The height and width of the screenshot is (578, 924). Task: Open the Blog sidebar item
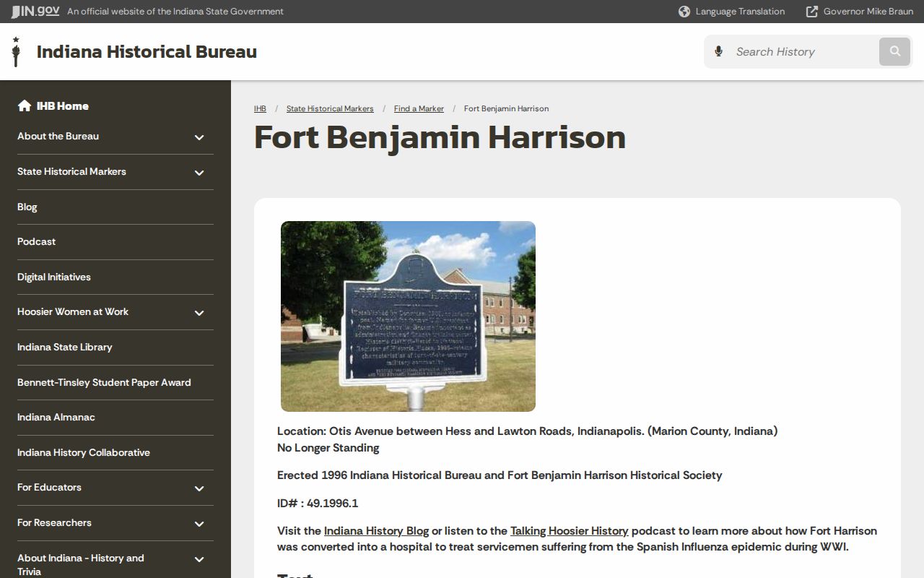[x=27, y=207]
